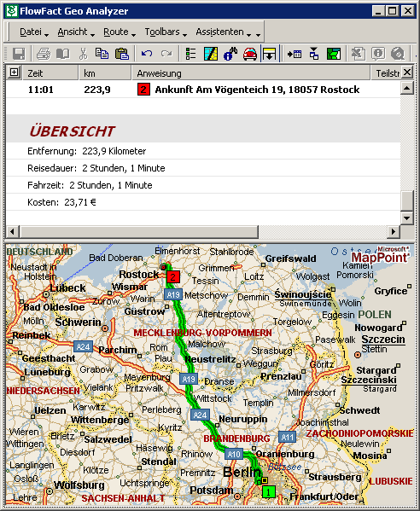420x511 pixels.
Task: Click the horizontal scrollbar thumb
Action: point(138,231)
